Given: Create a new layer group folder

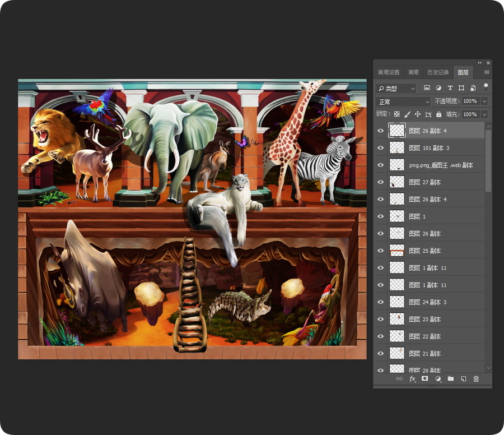Looking at the screenshot, I should pyautogui.click(x=451, y=379).
